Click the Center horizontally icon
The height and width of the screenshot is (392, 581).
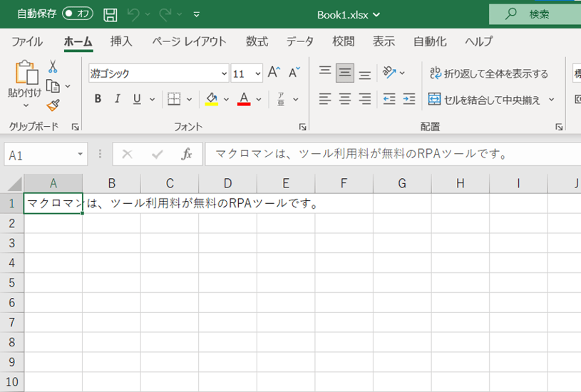tap(345, 99)
